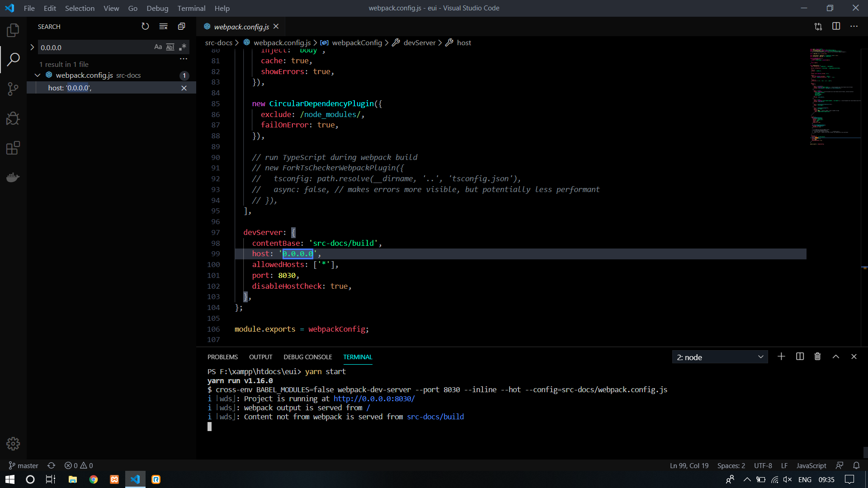Viewport: 868px width, 488px height.
Task: Open the Extensions view
Action: 13,148
